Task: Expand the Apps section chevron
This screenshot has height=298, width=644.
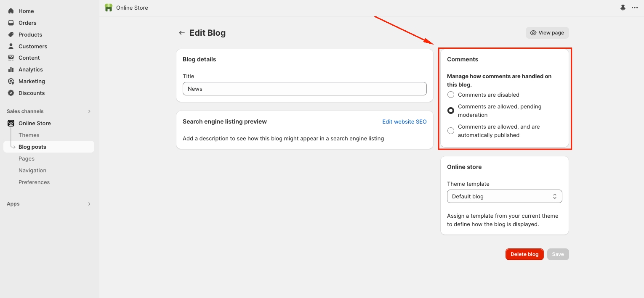Action: tap(89, 204)
